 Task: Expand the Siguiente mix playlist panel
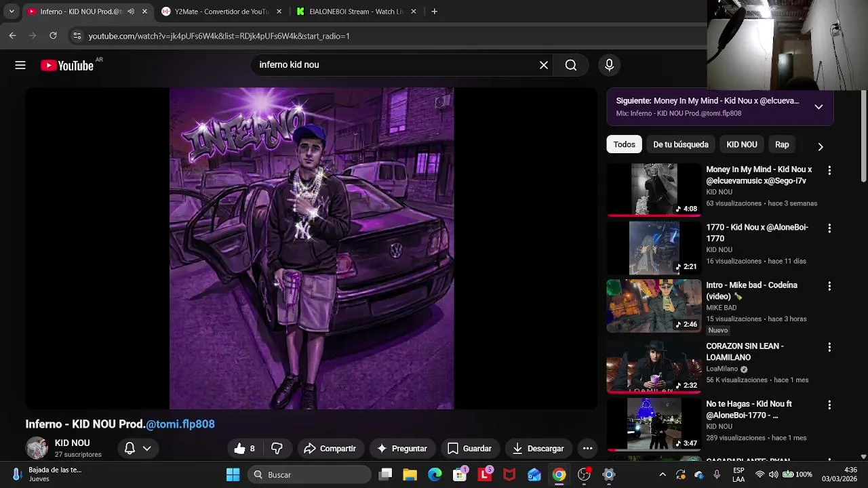coord(818,106)
